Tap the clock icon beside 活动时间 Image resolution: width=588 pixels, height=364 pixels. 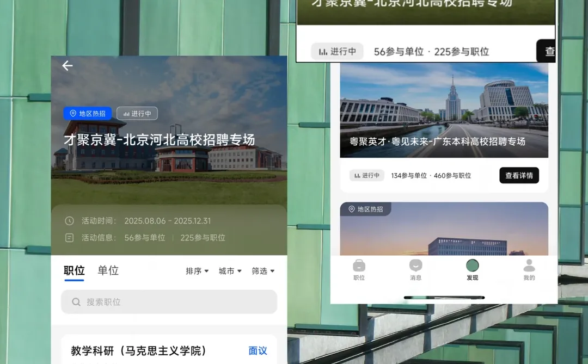pyautogui.click(x=69, y=221)
